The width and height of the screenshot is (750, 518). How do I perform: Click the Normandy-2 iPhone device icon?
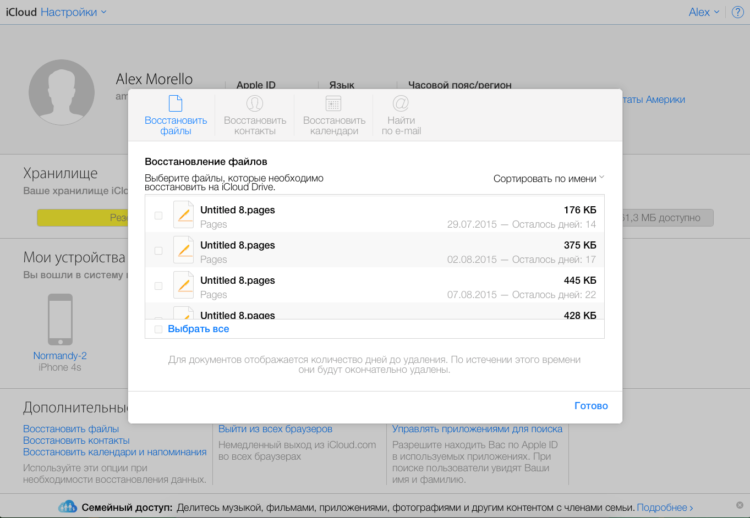(x=60, y=320)
